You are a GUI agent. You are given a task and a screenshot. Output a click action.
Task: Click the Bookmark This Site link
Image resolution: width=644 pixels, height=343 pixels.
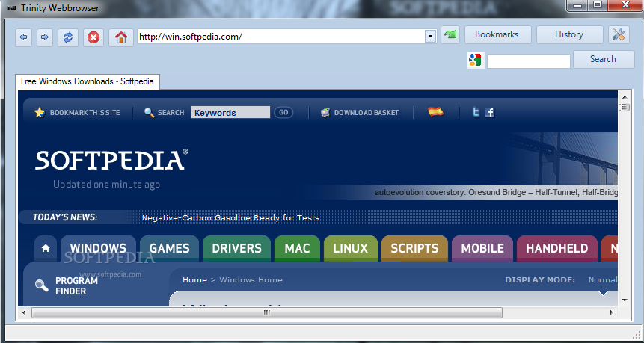click(85, 112)
